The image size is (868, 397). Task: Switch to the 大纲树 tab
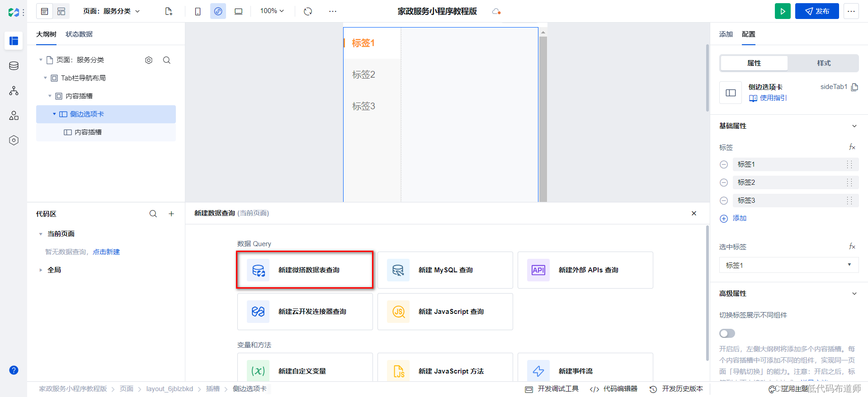tap(46, 34)
